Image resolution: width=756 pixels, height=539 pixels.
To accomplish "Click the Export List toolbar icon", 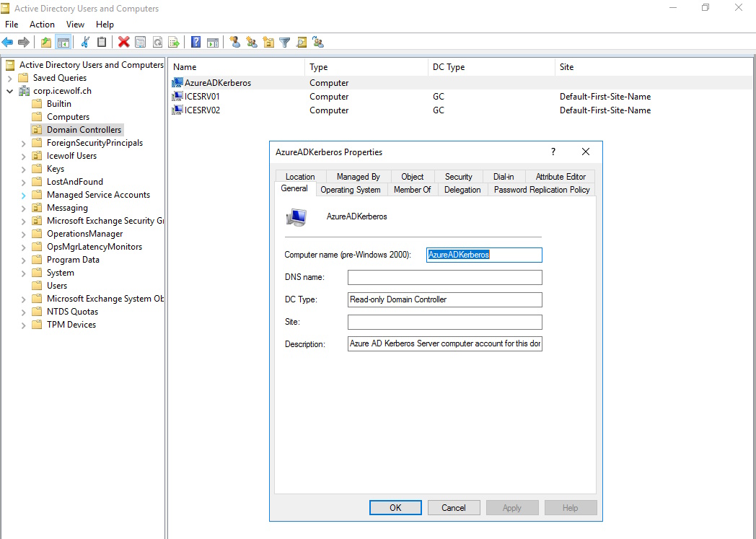I will [174, 43].
